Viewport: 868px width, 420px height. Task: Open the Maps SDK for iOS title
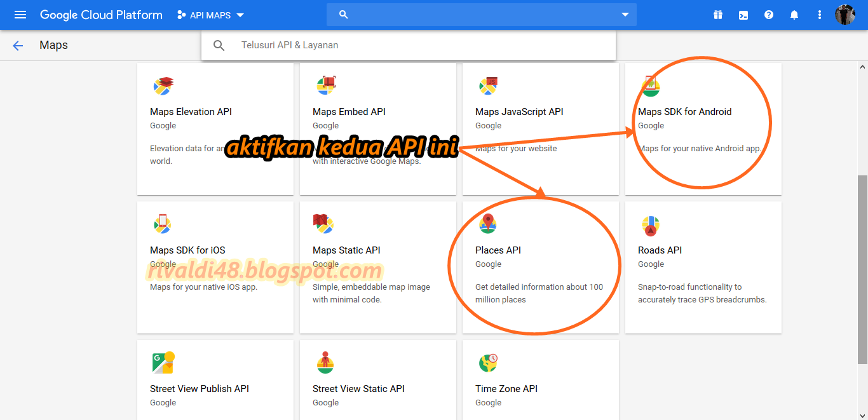click(x=187, y=250)
